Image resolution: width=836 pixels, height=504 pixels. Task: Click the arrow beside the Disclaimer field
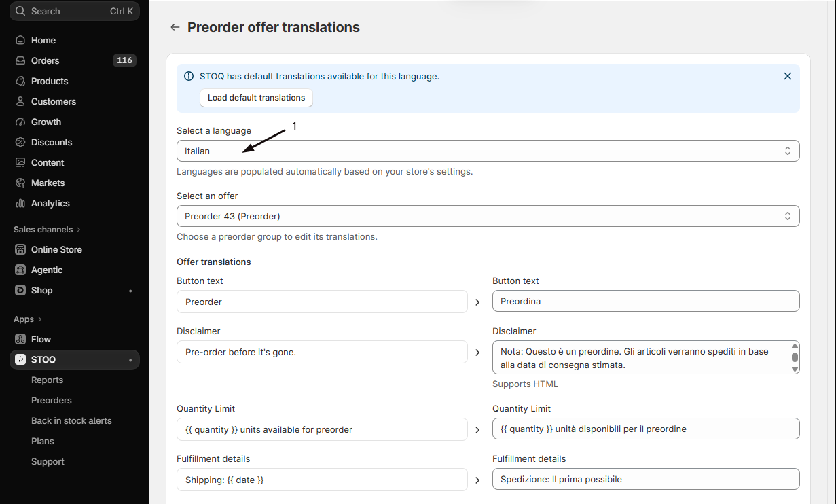pos(477,352)
